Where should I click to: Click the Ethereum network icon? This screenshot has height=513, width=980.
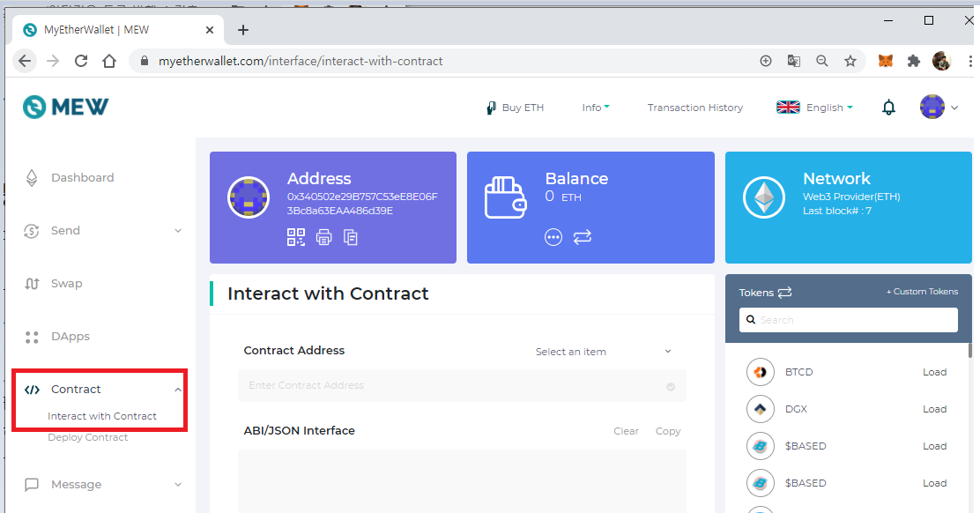[764, 197]
